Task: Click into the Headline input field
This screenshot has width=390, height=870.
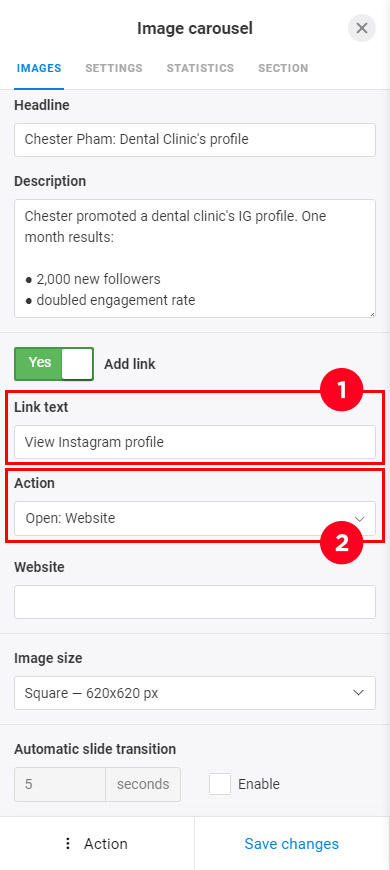Action: point(195,140)
